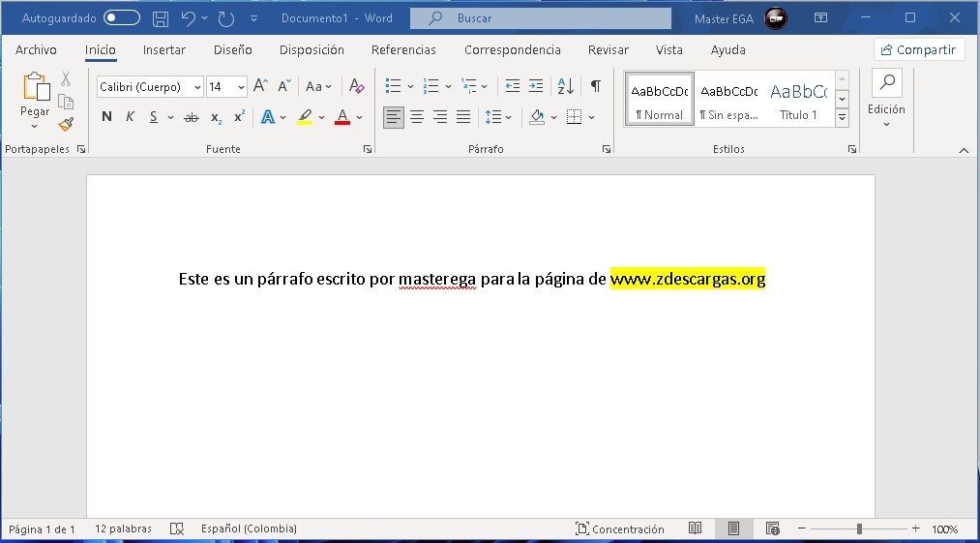Open the Archivo tab
The height and width of the screenshot is (543, 980).
tap(36, 50)
